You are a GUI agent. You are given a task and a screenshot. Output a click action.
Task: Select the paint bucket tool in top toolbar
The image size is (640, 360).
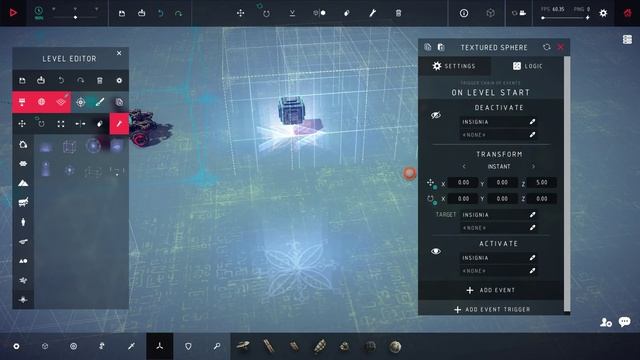tap(347, 13)
